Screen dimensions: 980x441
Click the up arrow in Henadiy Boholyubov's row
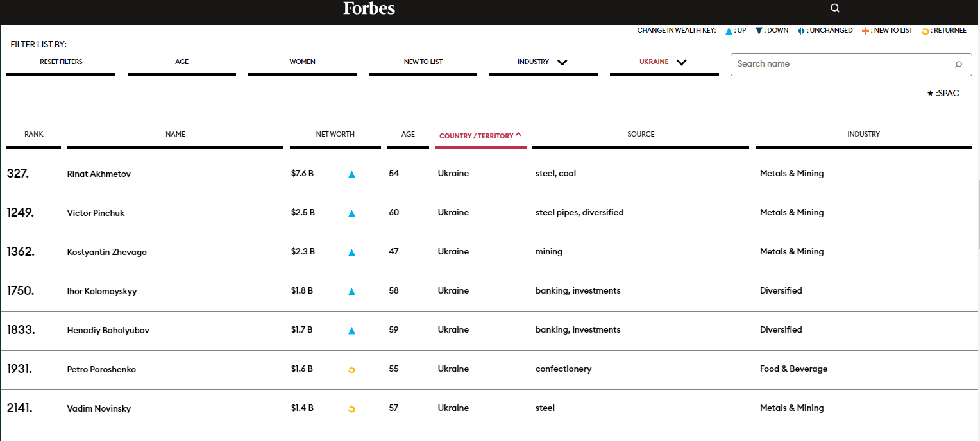[x=351, y=330]
